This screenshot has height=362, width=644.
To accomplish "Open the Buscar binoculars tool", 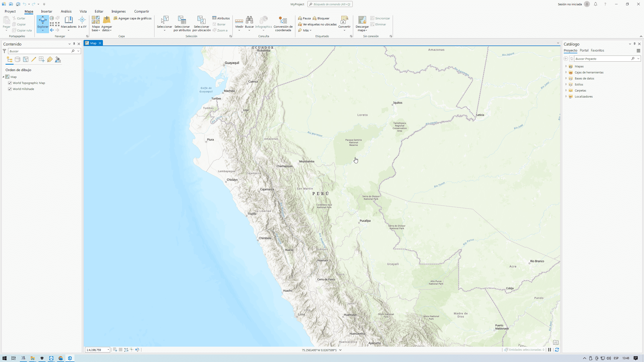I will pos(249,21).
